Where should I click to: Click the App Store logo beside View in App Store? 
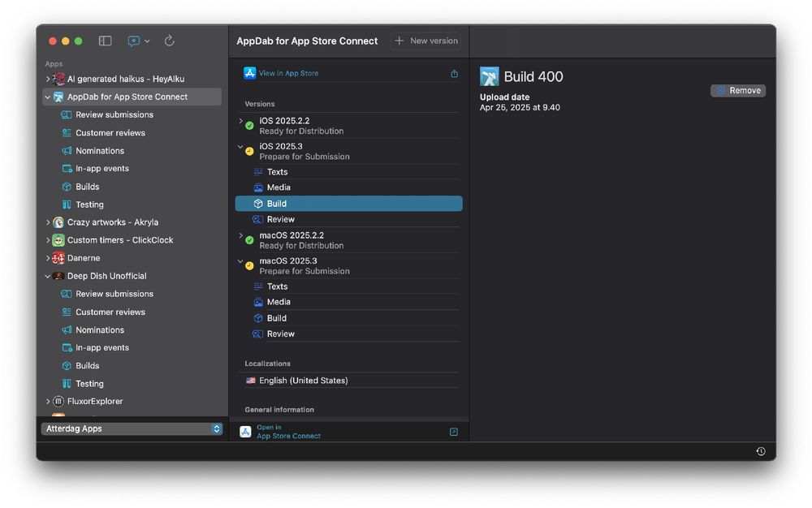click(249, 74)
